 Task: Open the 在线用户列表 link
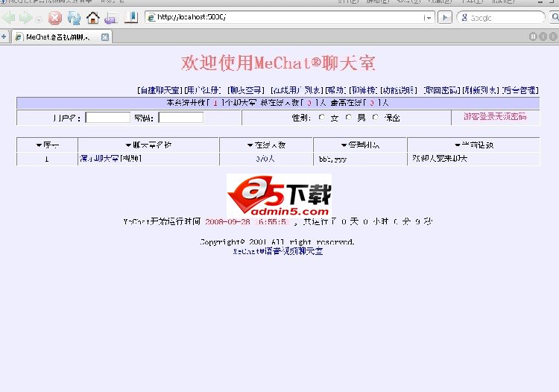click(x=297, y=90)
